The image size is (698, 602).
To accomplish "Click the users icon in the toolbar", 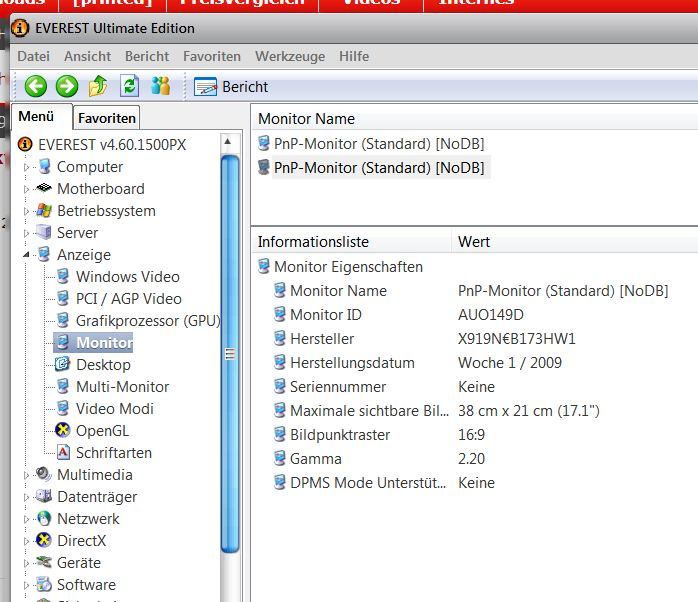I will [160, 85].
